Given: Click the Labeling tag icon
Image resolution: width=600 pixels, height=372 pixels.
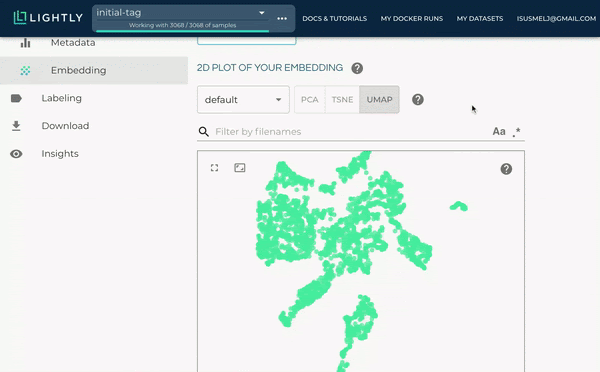Looking at the screenshot, I should click(16, 98).
